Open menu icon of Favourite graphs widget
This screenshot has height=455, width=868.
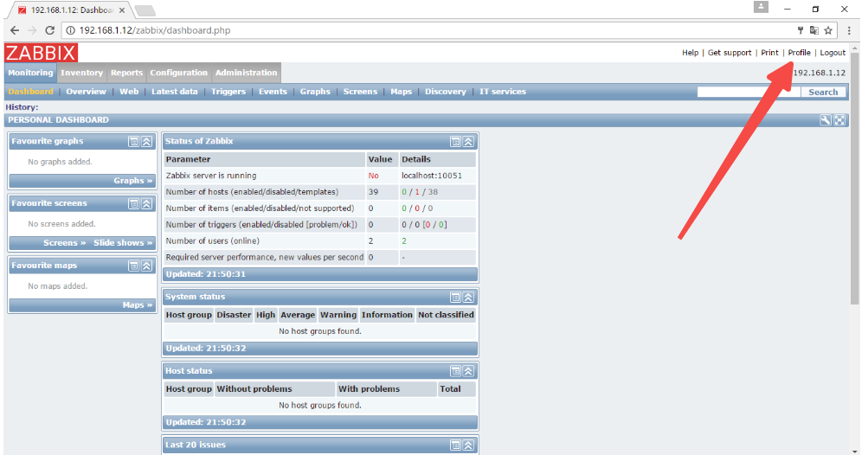coord(133,142)
